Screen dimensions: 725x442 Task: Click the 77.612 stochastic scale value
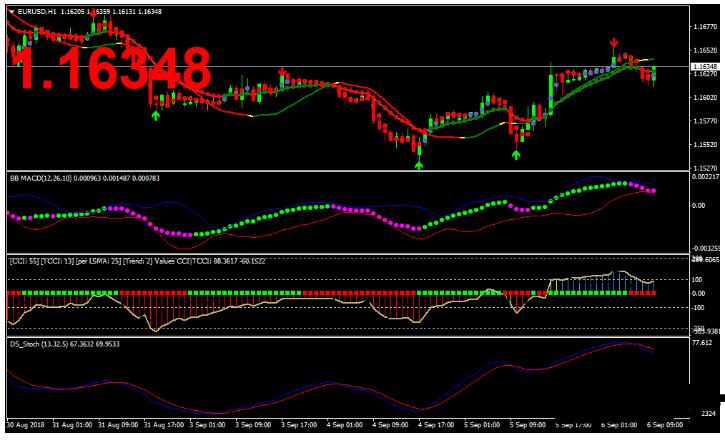[702, 343]
